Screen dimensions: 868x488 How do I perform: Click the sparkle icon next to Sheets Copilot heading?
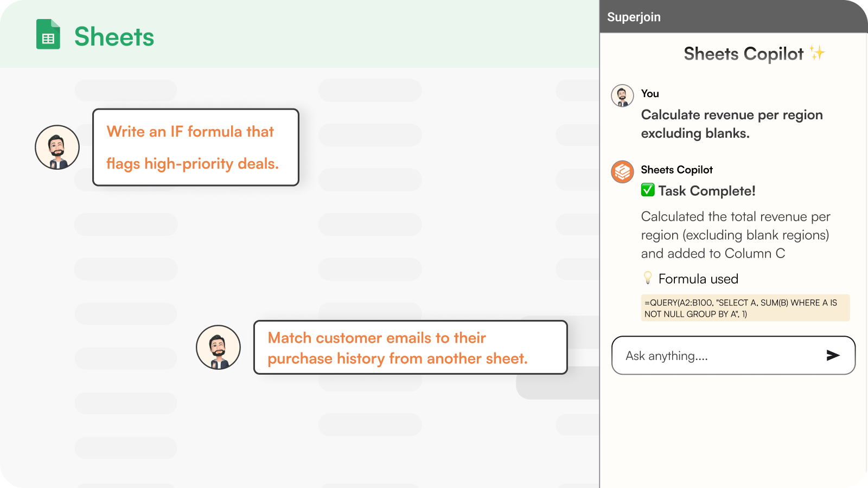[x=817, y=53]
